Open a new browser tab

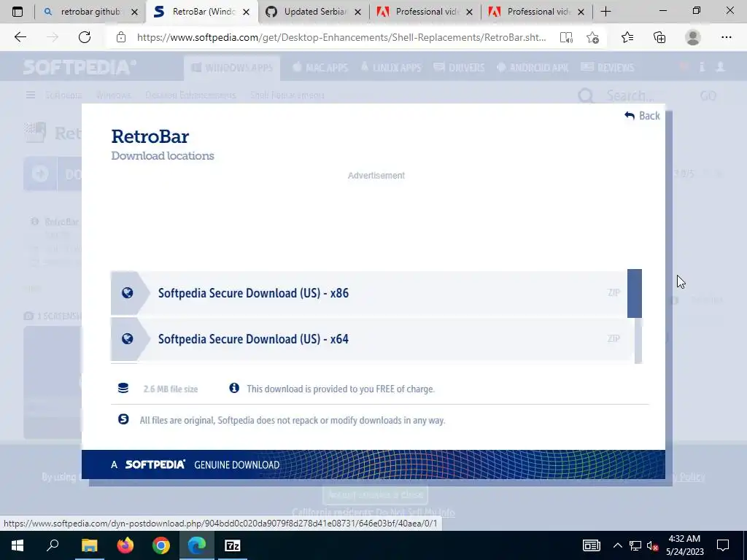coord(605,12)
